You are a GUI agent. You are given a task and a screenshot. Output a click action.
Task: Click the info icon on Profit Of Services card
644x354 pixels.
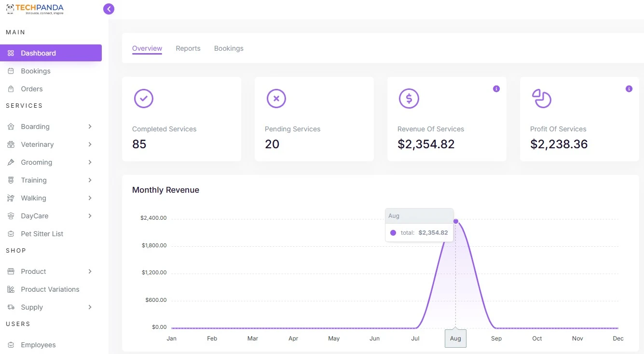[x=629, y=89]
